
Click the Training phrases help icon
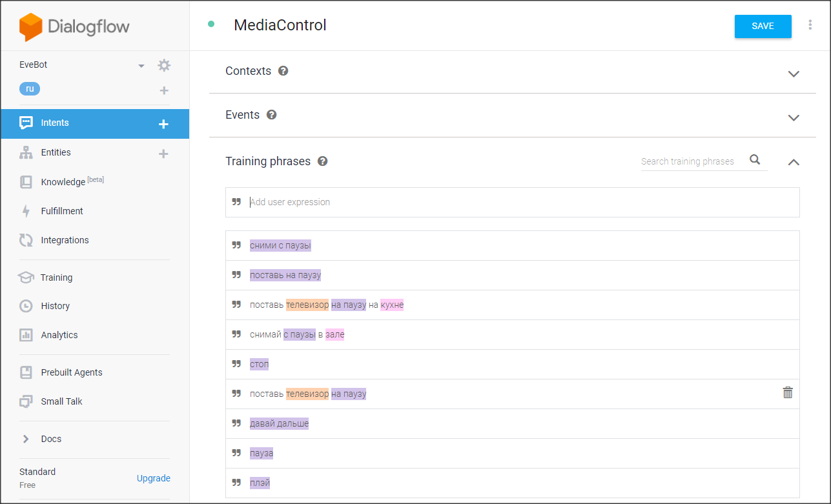click(322, 161)
